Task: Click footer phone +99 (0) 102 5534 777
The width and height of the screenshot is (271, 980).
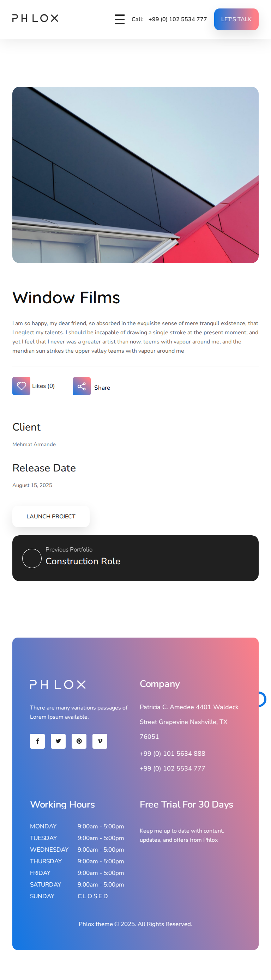Action: (173, 768)
